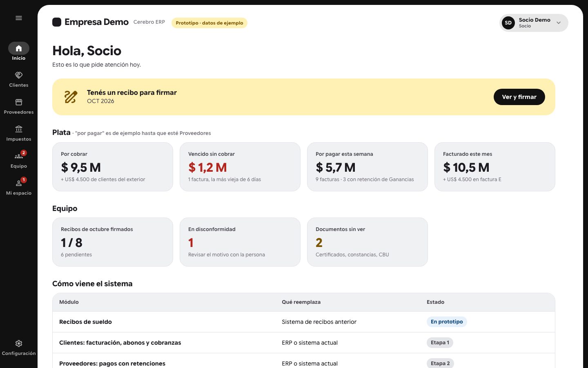Open the Facturado este mes card
Screen dimensions: 588x368
(495, 167)
